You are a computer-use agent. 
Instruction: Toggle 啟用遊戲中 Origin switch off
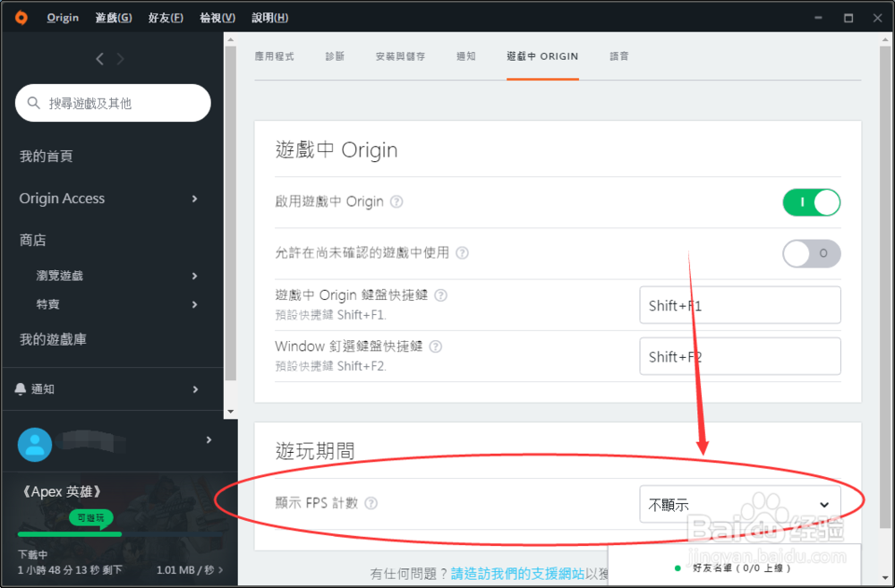point(811,202)
